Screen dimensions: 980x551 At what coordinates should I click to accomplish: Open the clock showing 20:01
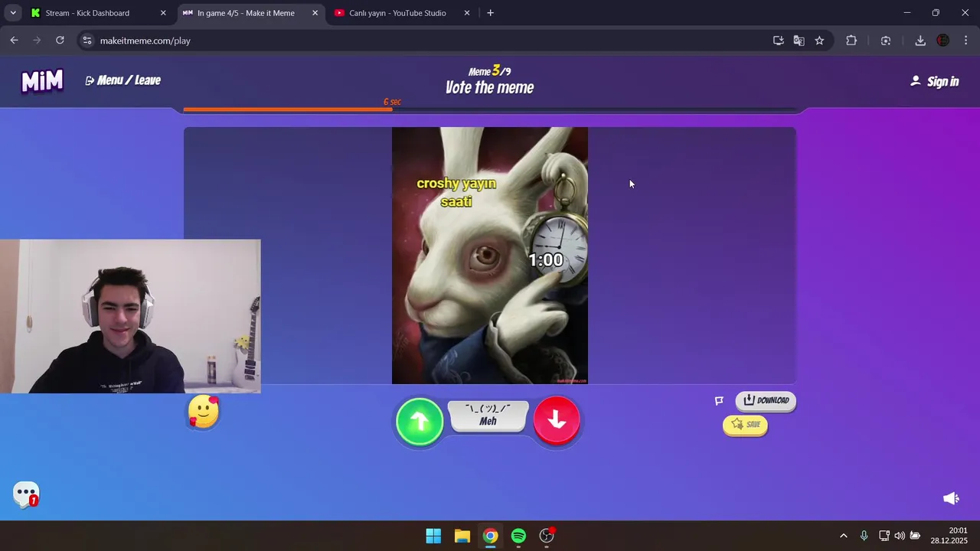pos(949,536)
